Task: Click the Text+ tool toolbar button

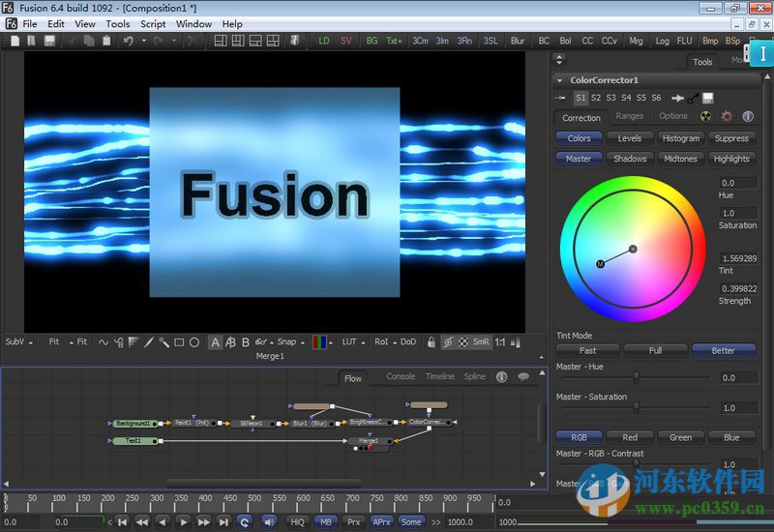Action: click(x=395, y=41)
